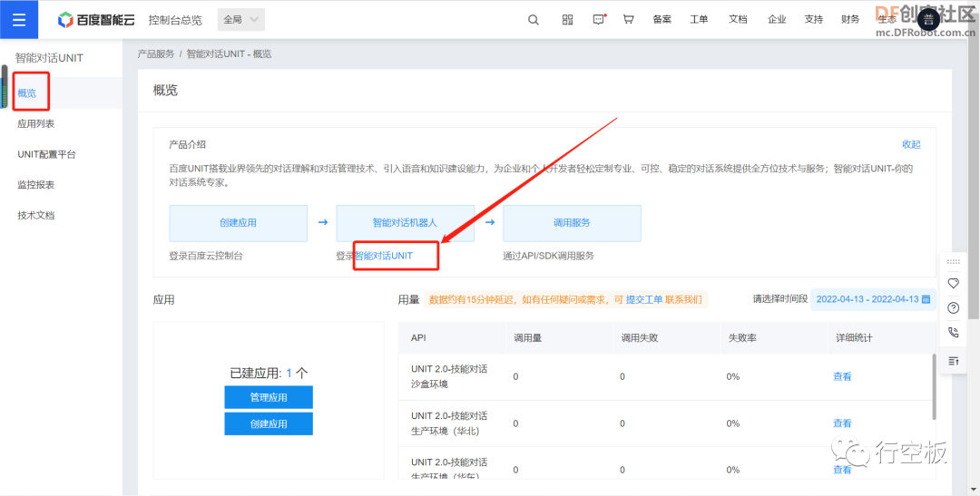Click the API table vertical scrollbar
This screenshot has width=980, height=496.
click(x=935, y=386)
